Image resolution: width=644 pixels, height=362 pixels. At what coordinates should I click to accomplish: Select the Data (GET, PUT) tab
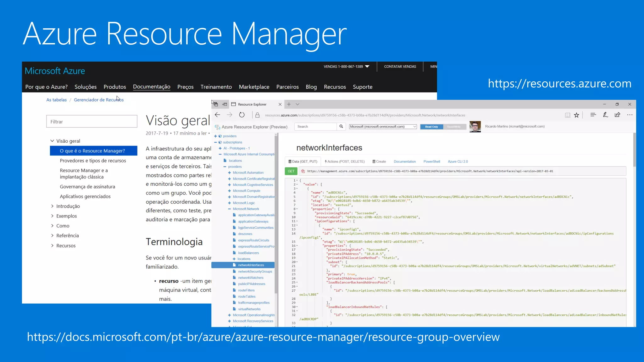(303, 162)
